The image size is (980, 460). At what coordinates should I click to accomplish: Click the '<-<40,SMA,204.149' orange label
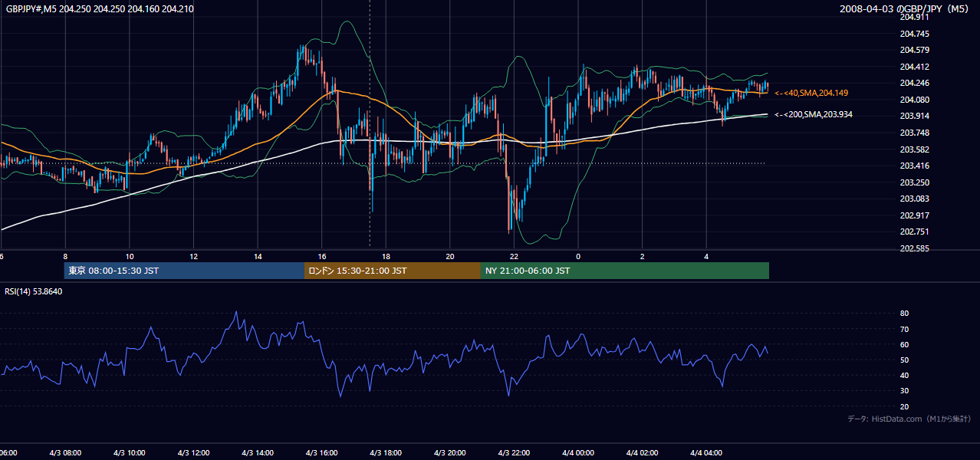point(811,93)
